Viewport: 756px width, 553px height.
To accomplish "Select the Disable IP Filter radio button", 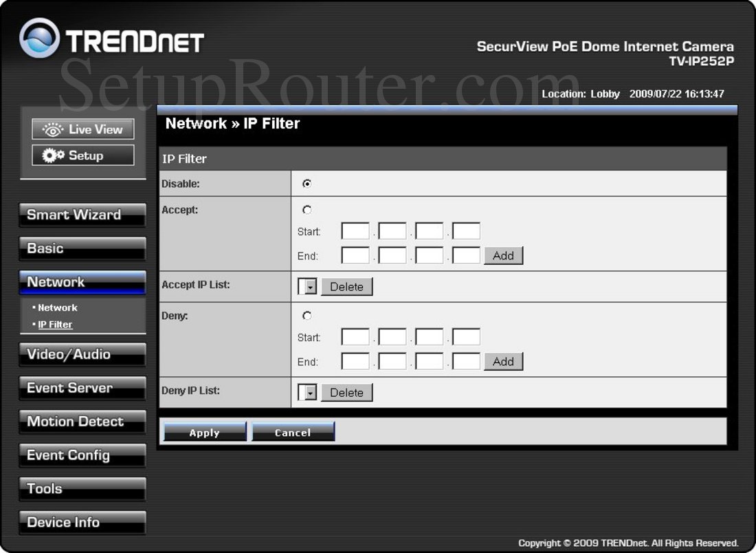I will click(x=307, y=182).
